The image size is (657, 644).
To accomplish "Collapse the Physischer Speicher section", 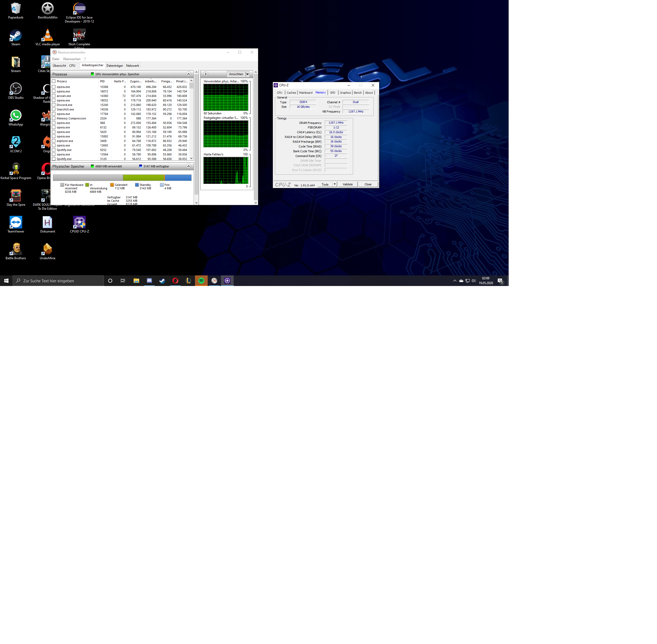I will click(x=188, y=166).
